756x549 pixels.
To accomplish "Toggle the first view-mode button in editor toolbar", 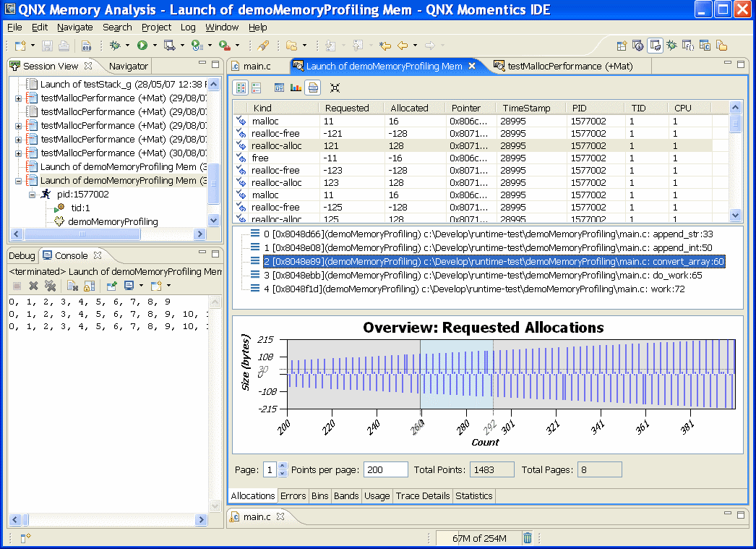I will [x=241, y=88].
